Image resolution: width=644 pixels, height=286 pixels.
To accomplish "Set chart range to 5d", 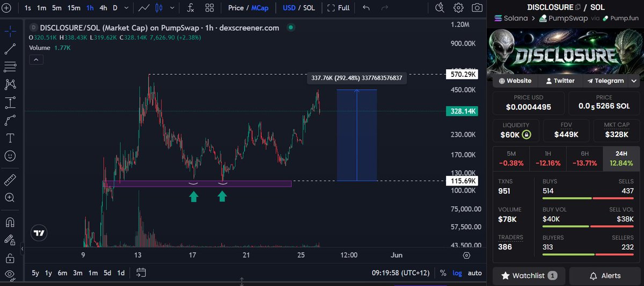I will (107, 273).
